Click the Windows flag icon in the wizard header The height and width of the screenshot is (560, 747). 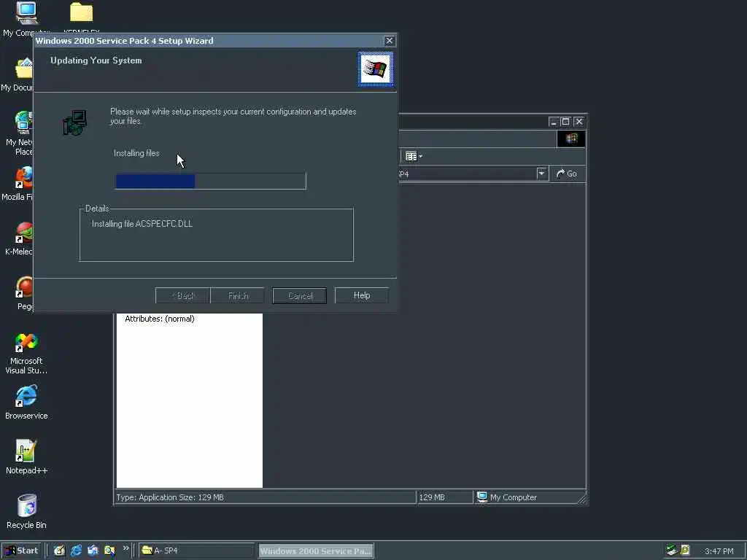[376, 69]
